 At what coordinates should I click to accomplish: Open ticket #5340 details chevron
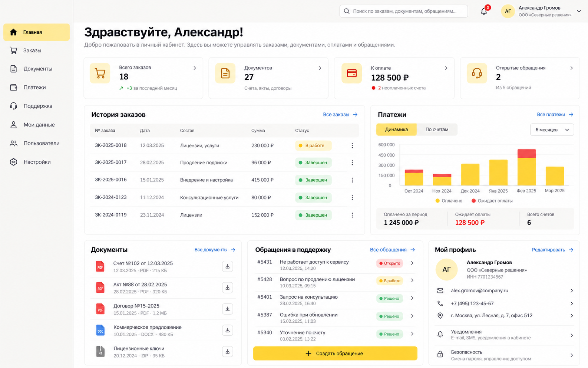[x=412, y=334]
